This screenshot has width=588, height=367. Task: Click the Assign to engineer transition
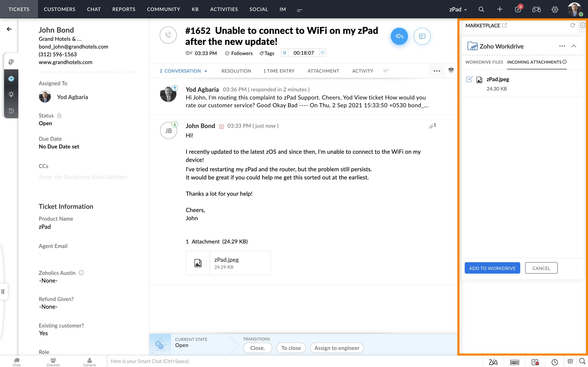coord(336,348)
